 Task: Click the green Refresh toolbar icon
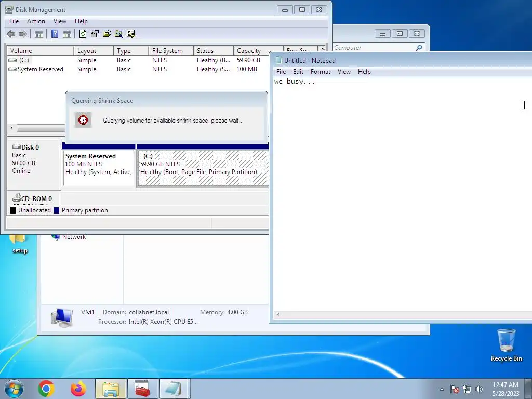coord(83,34)
